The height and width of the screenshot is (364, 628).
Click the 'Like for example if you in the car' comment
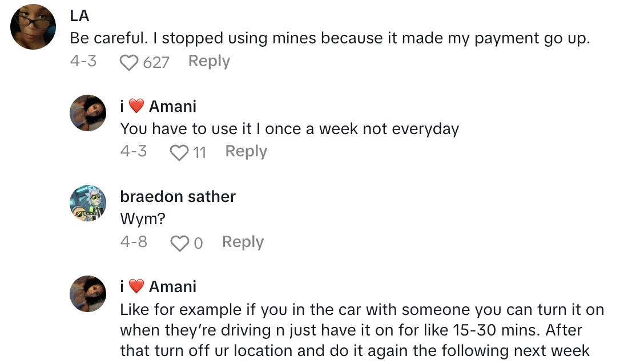click(x=362, y=330)
